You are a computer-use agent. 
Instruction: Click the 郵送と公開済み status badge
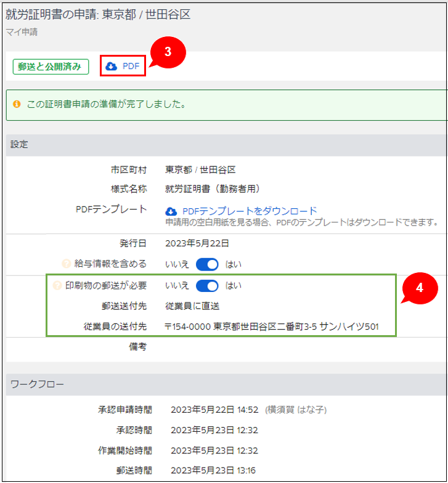click(x=51, y=67)
